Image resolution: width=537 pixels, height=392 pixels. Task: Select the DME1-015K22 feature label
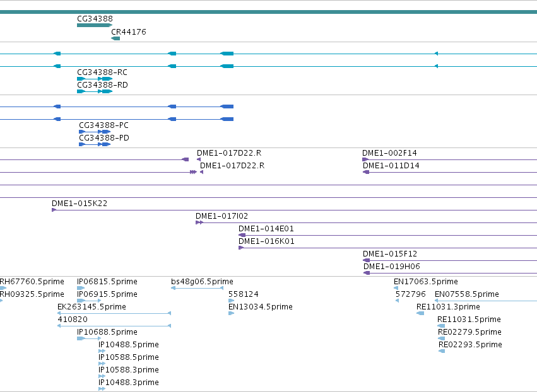point(80,204)
